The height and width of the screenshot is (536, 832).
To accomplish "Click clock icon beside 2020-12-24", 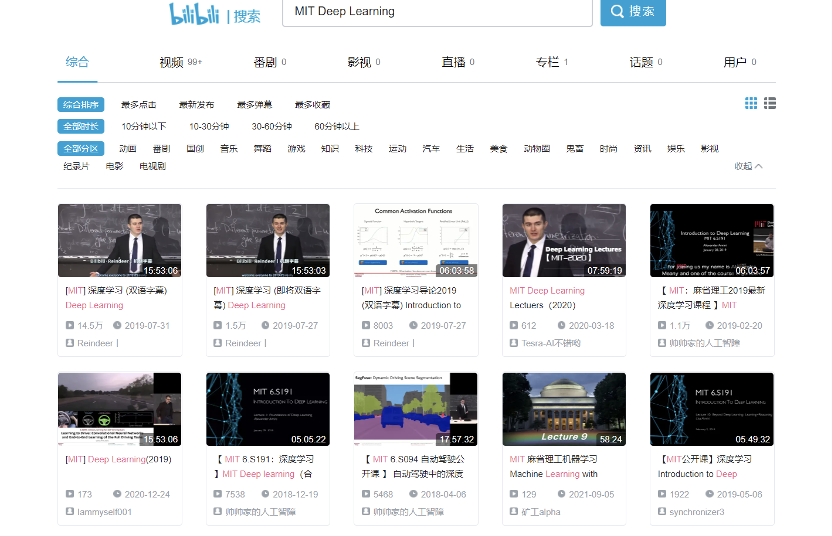I will tap(117, 494).
